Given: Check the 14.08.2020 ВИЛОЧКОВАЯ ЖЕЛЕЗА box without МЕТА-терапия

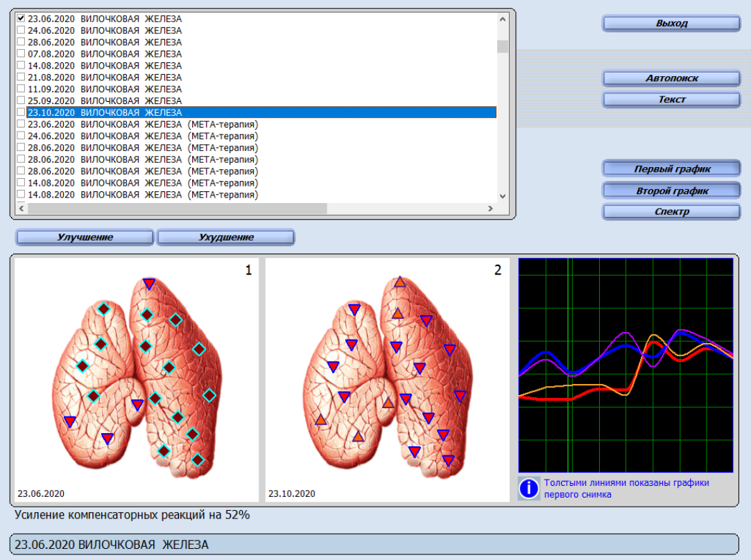Looking at the screenshot, I should click(21, 65).
